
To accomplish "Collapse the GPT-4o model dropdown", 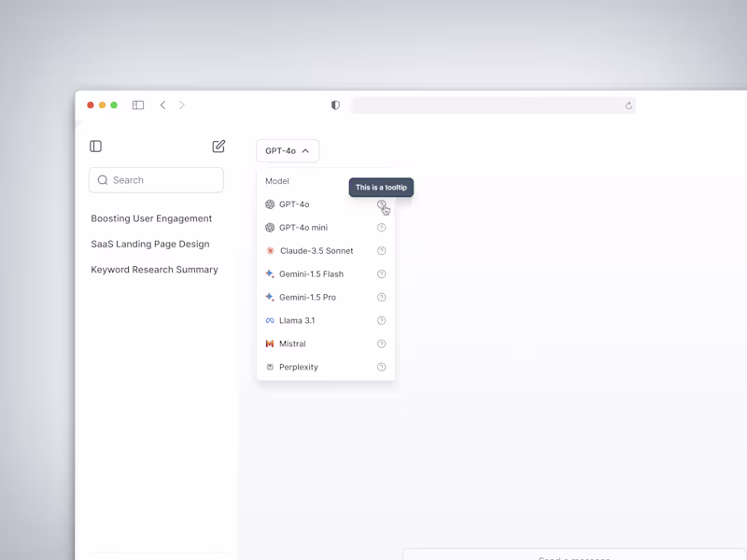I will coord(288,151).
